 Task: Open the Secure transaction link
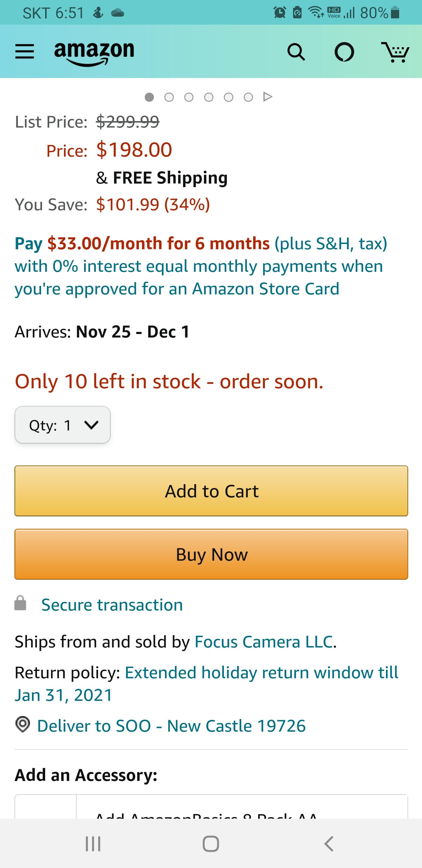(x=112, y=605)
